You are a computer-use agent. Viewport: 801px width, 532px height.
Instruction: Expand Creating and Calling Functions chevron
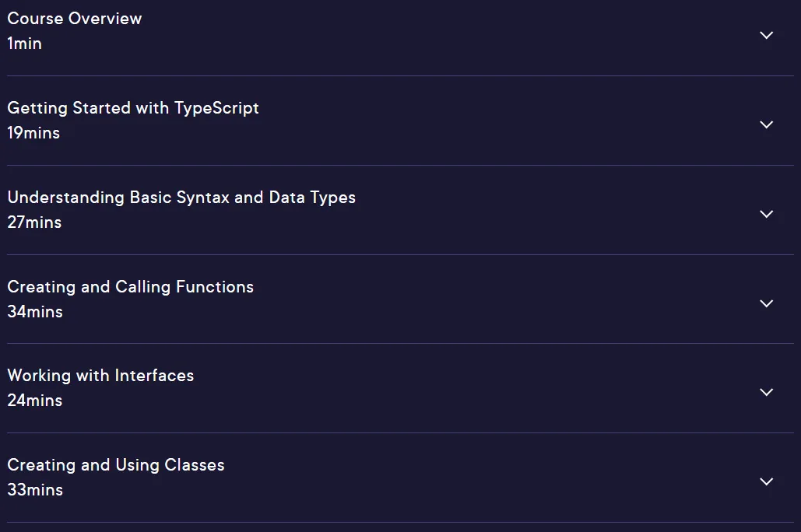pos(766,303)
